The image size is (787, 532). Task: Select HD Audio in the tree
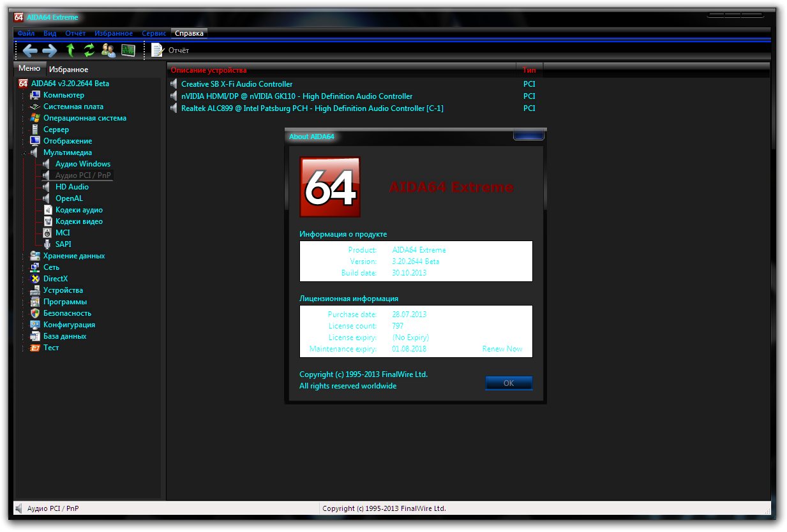tap(71, 187)
